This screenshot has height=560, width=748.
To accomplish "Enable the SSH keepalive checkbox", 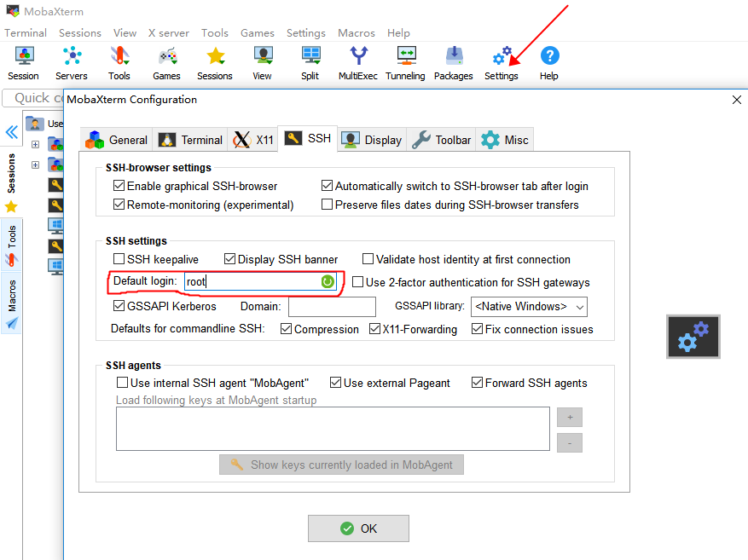I will click(119, 259).
